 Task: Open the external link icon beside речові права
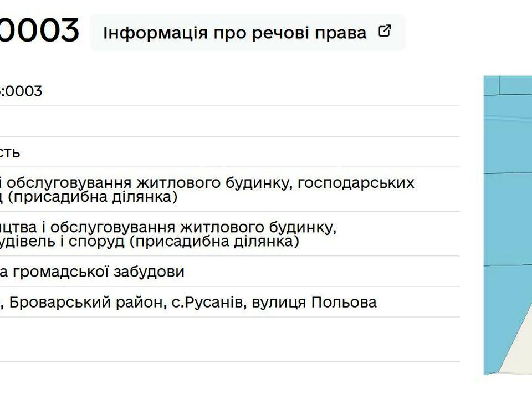(385, 31)
